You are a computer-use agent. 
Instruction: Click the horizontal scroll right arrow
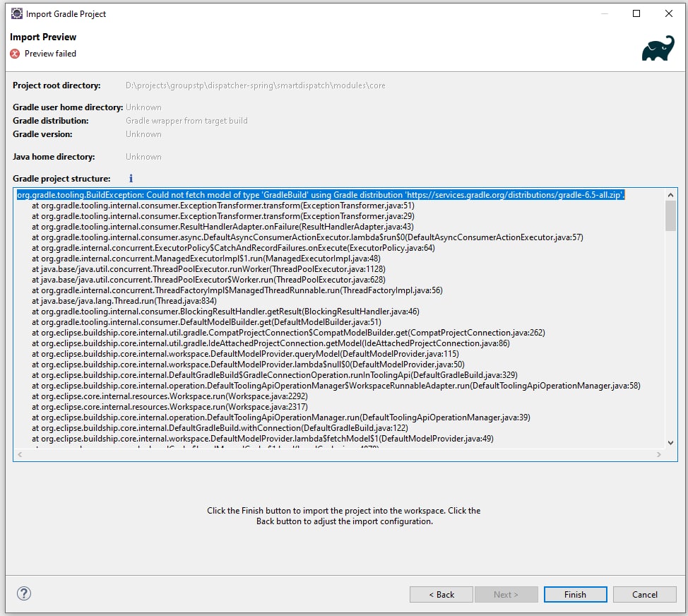(x=658, y=454)
